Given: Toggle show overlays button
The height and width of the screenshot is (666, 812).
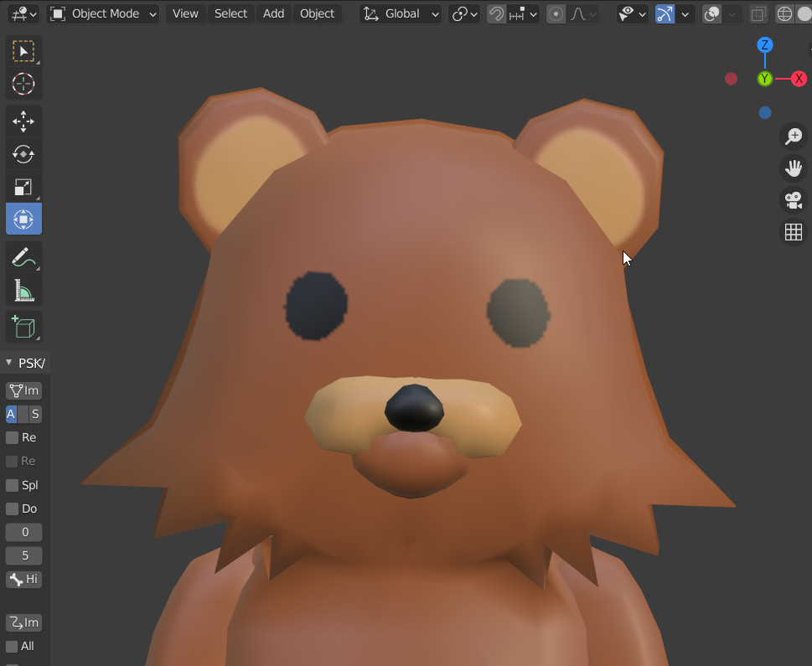Looking at the screenshot, I should [x=712, y=14].
